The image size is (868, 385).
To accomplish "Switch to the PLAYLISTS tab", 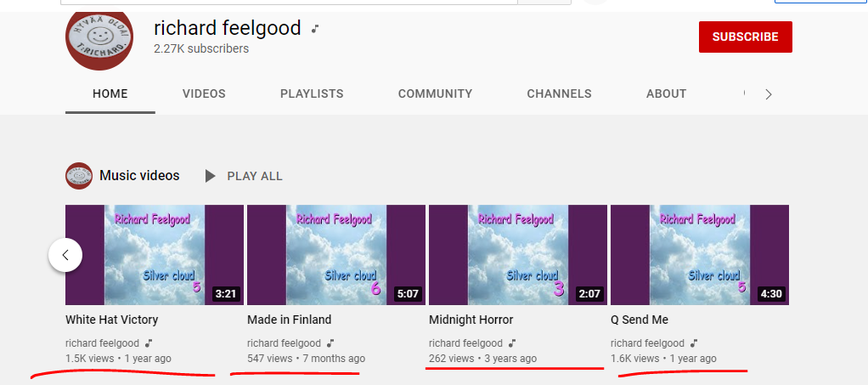I will [x=312, y=94].
